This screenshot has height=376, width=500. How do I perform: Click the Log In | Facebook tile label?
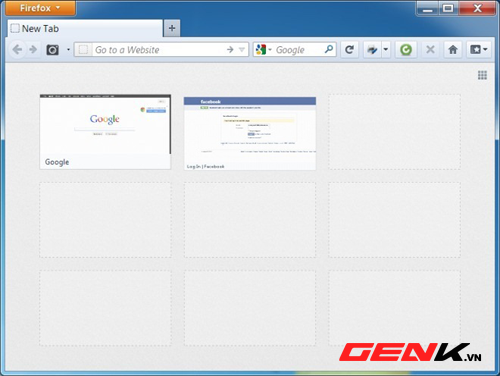click(205, 166)
